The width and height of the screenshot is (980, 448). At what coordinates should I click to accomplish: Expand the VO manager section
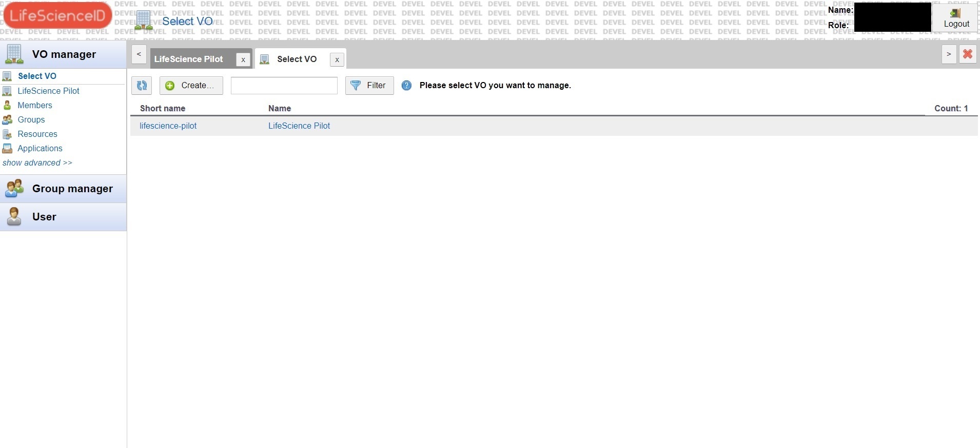[64, 54]
